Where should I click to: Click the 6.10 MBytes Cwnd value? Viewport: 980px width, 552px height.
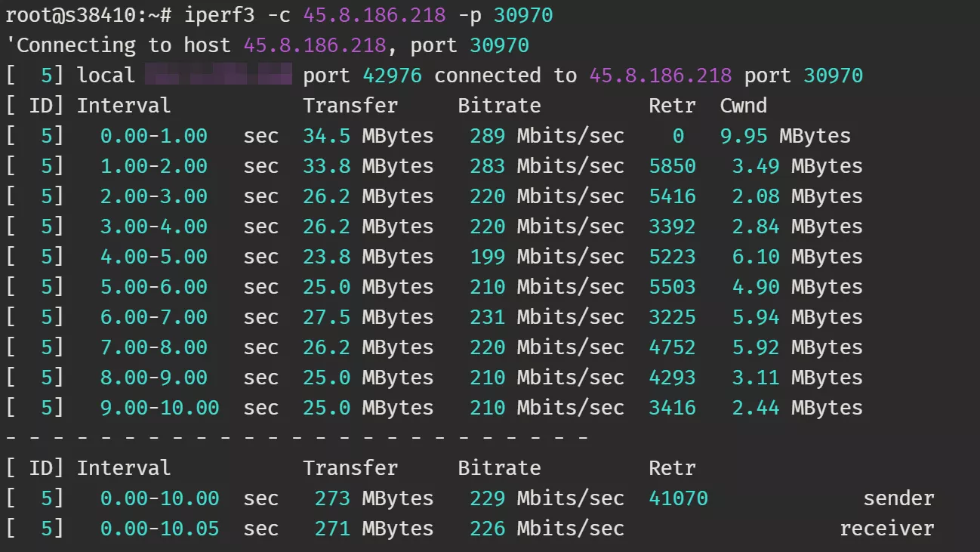coord(797,257)
